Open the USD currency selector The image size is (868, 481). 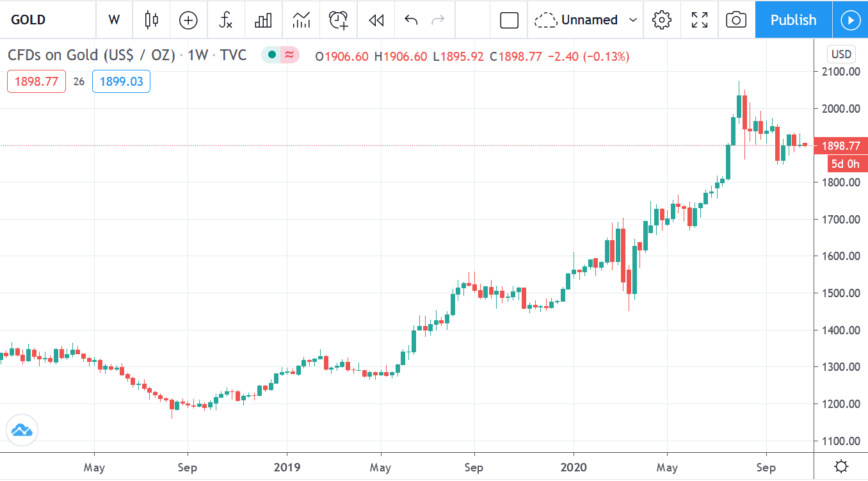(840, 54)
